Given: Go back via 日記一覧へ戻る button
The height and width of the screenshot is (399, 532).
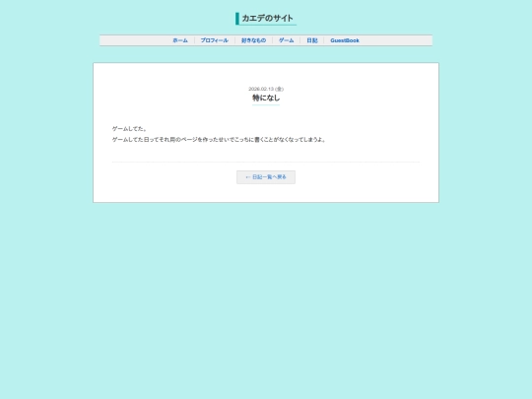Looking at the screenshot, I should [266, 177].
